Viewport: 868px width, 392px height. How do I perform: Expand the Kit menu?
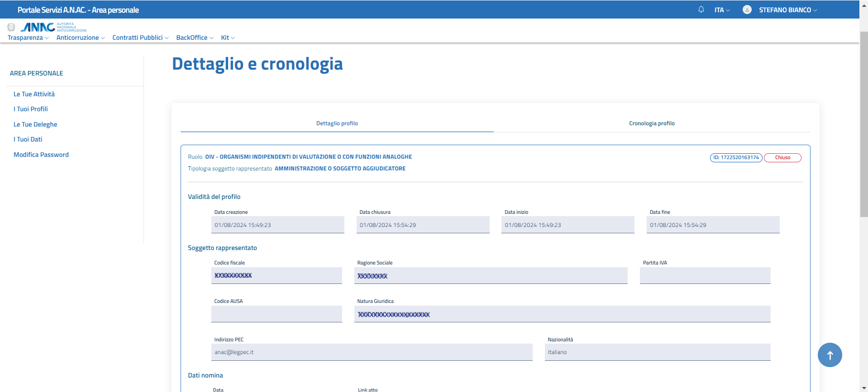click(x=228, y=38)
